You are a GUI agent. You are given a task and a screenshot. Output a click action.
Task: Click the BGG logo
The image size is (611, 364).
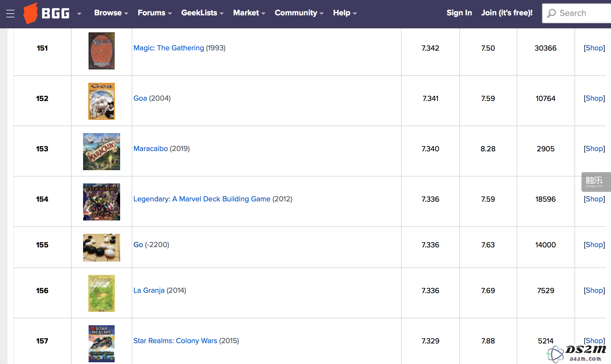47,13
